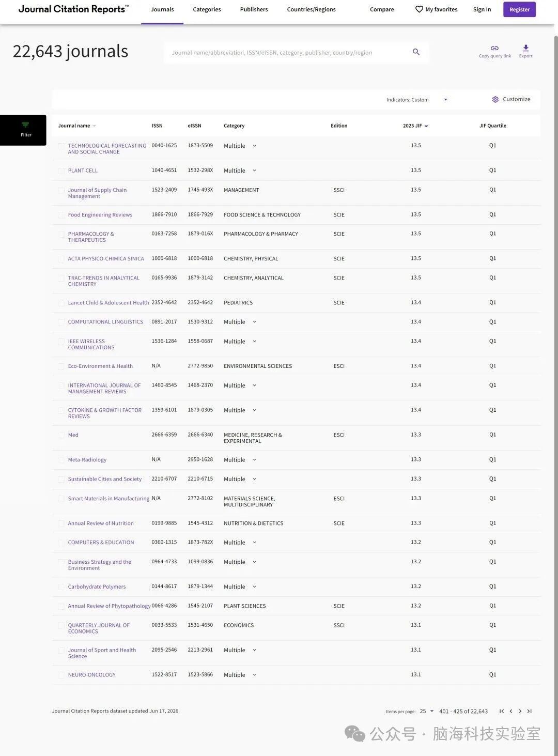Click Sign In in the header
Viewport: 558px width, 756px height.
(482, 9)
